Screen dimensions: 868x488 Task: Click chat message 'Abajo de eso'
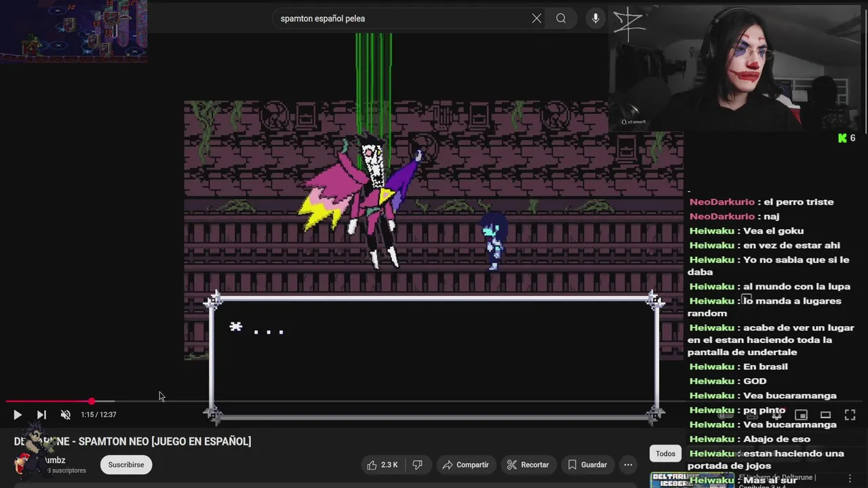coord(776,439)
